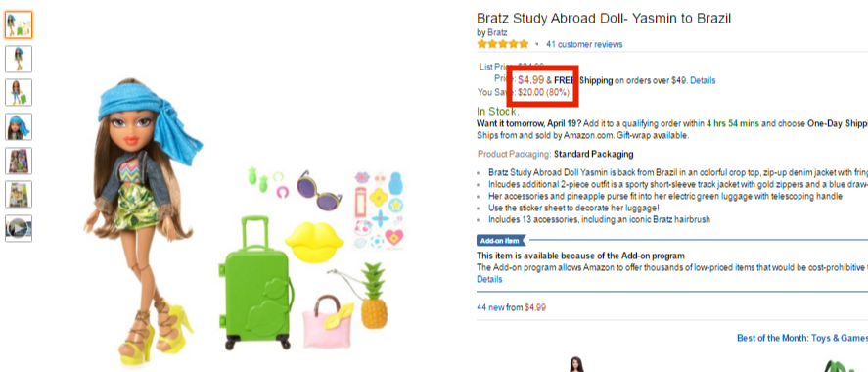Click the product title Bratz Study Abroad Doll

coord(604,19)
